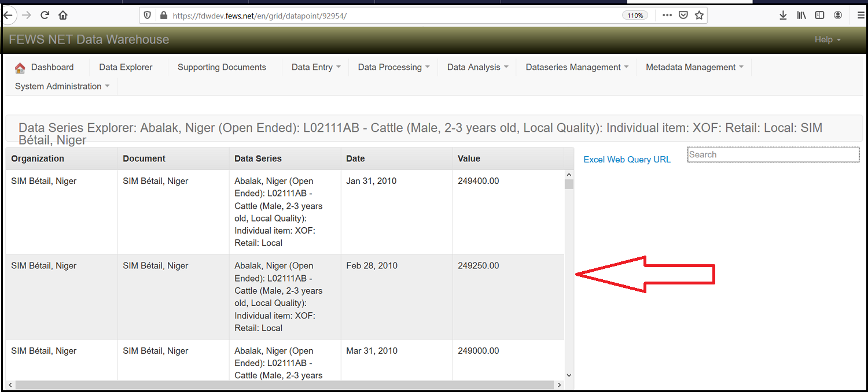Screen dimensions: 868x392
Task: Open Firefox account profile icon
Action: [838, 16]
